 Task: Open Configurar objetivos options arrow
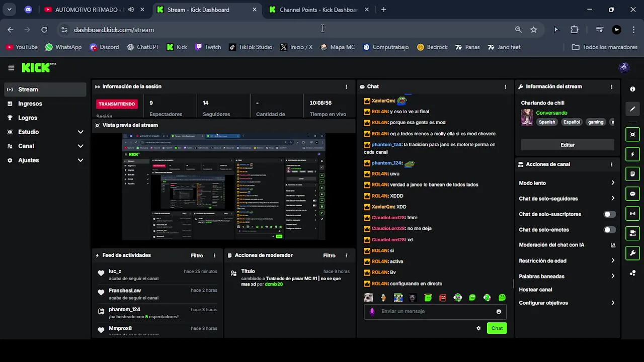click(x=613, y=303)
